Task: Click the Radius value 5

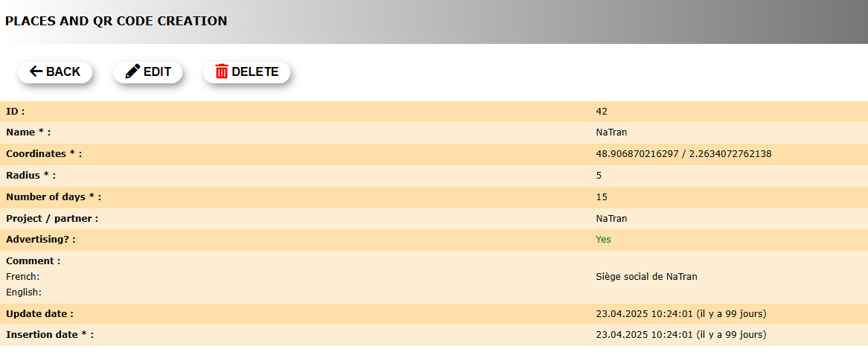Action: pos(599,176)
